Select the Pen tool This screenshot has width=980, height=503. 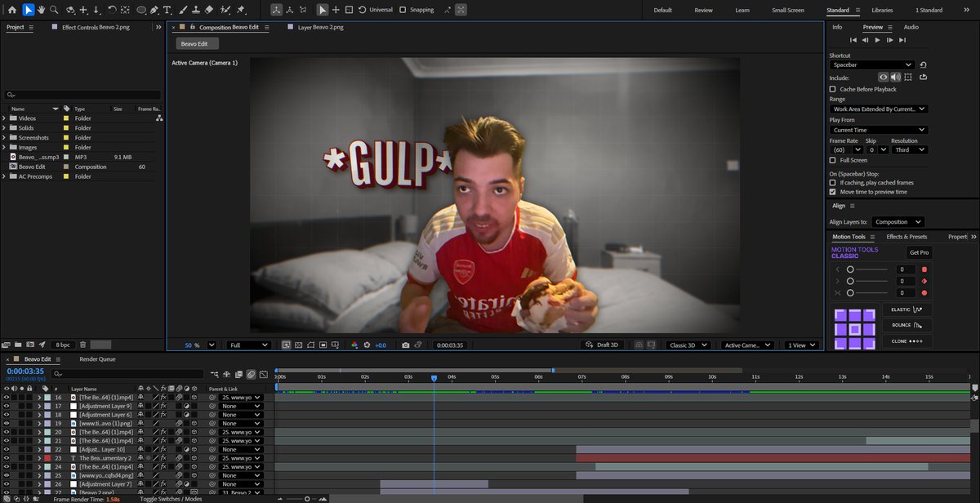pyautogui.click(x=155, y=10)
